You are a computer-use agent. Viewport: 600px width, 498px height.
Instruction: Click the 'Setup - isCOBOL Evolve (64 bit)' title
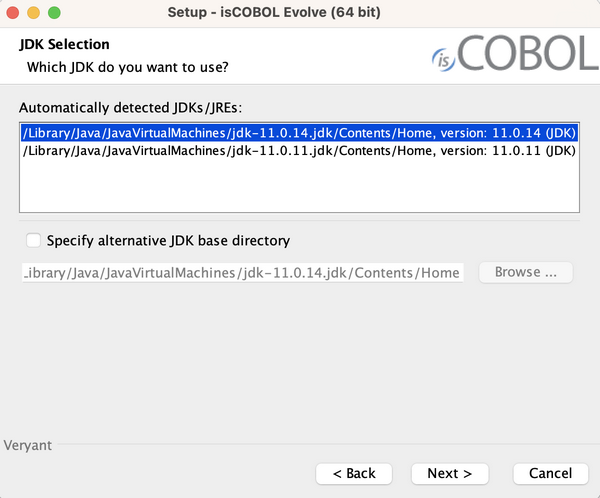pyautogui.click(x=274, y=12)
